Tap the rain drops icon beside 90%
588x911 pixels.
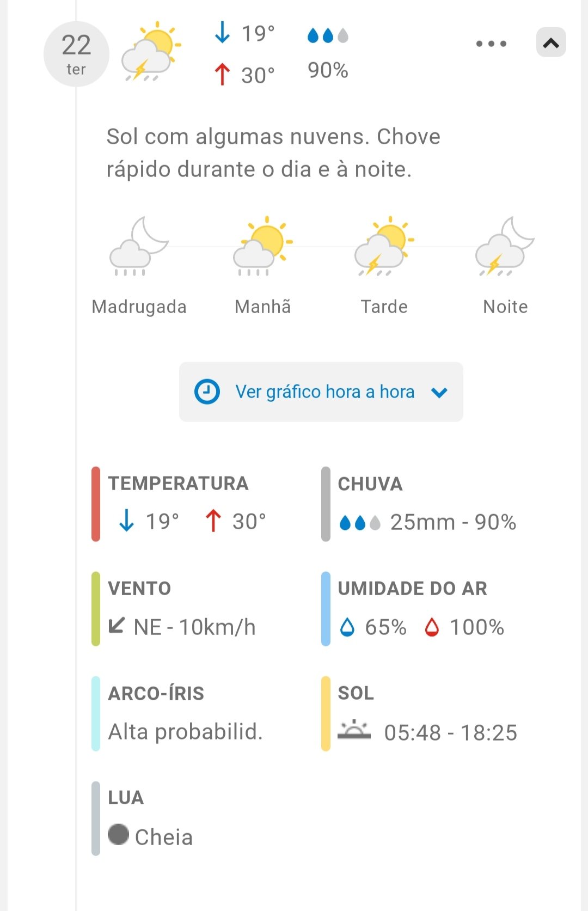click(x=328, y=36)
